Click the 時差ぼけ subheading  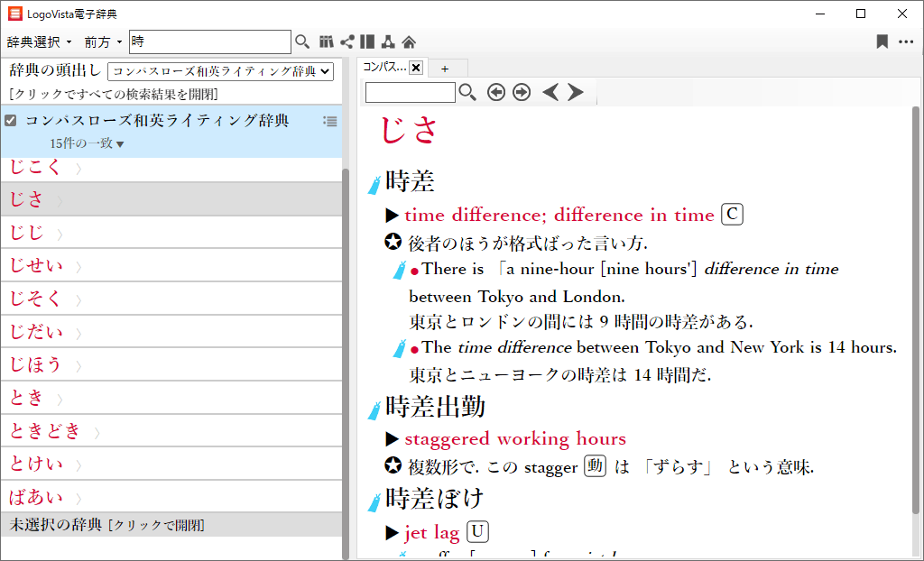click(x=434, y=499)
